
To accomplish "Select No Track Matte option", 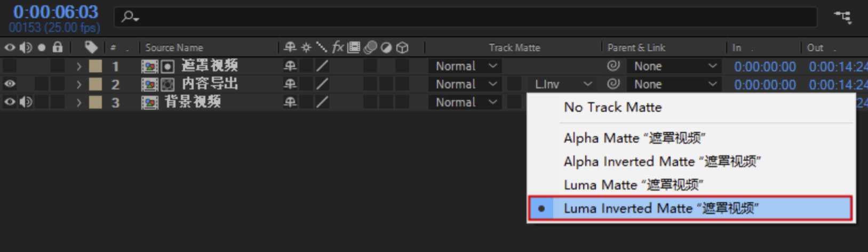I will (612, 108).
